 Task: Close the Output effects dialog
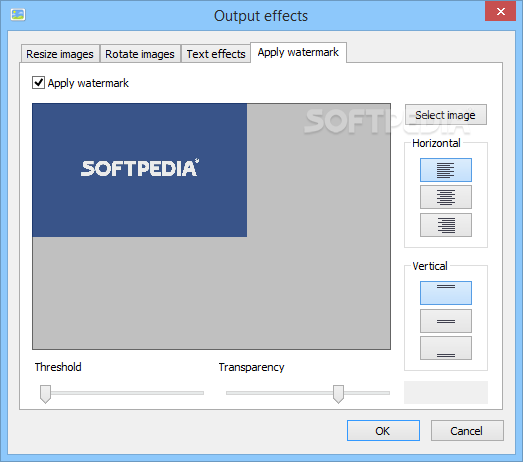click(x=500, y=12)
